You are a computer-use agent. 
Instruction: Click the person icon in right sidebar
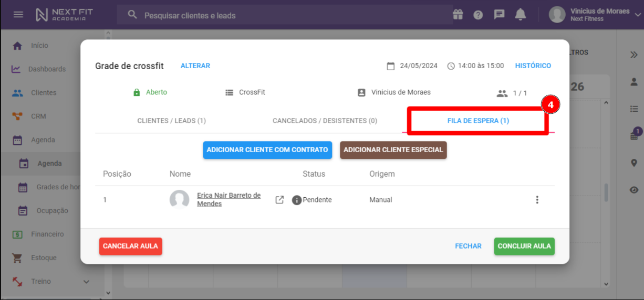[634, 82]
